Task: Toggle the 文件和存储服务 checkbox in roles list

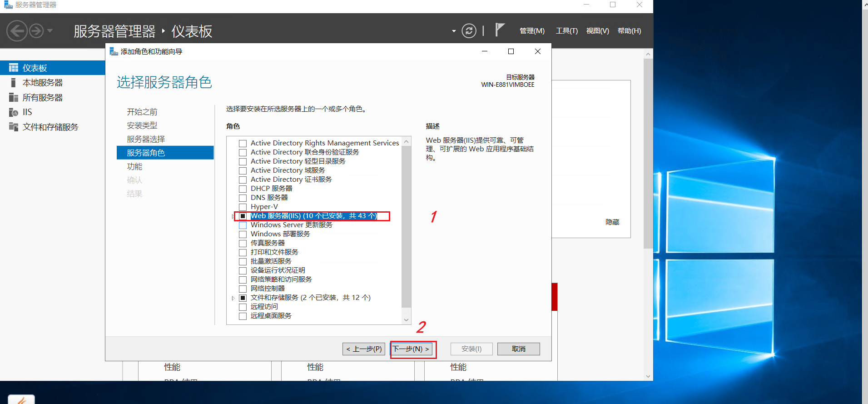Action: [243, 298]
